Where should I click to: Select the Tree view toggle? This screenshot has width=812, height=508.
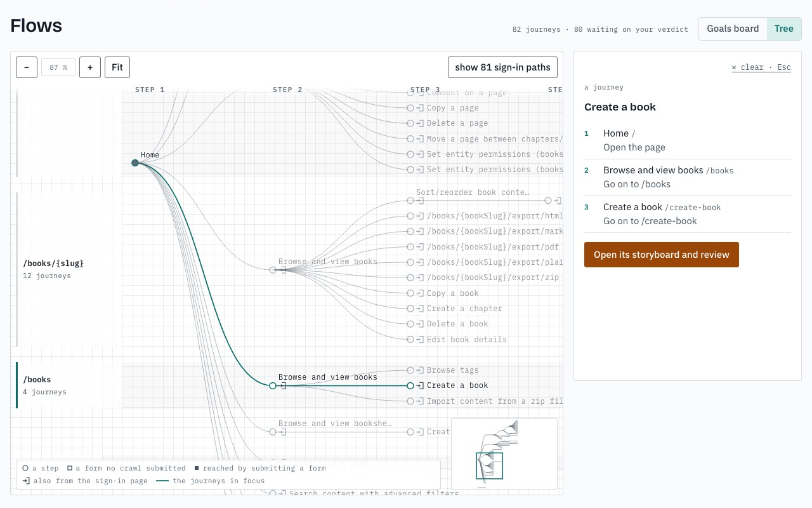pyautogui.click(x=784, y=29)
